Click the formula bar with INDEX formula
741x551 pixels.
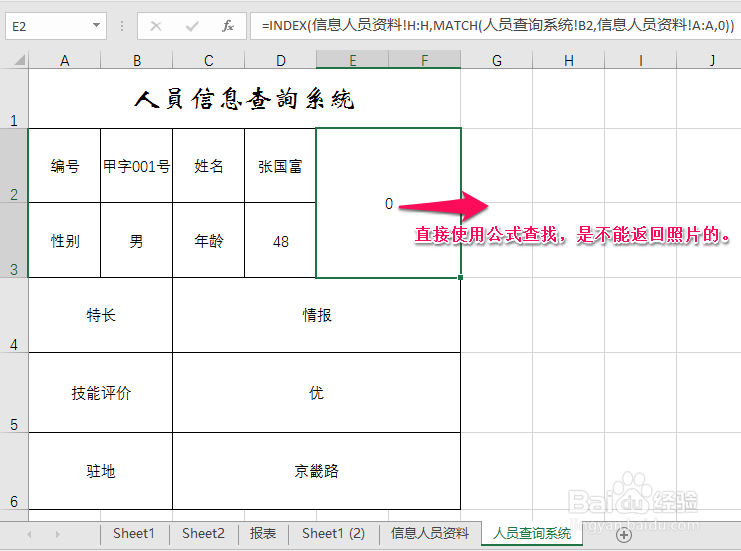point(496,26)
